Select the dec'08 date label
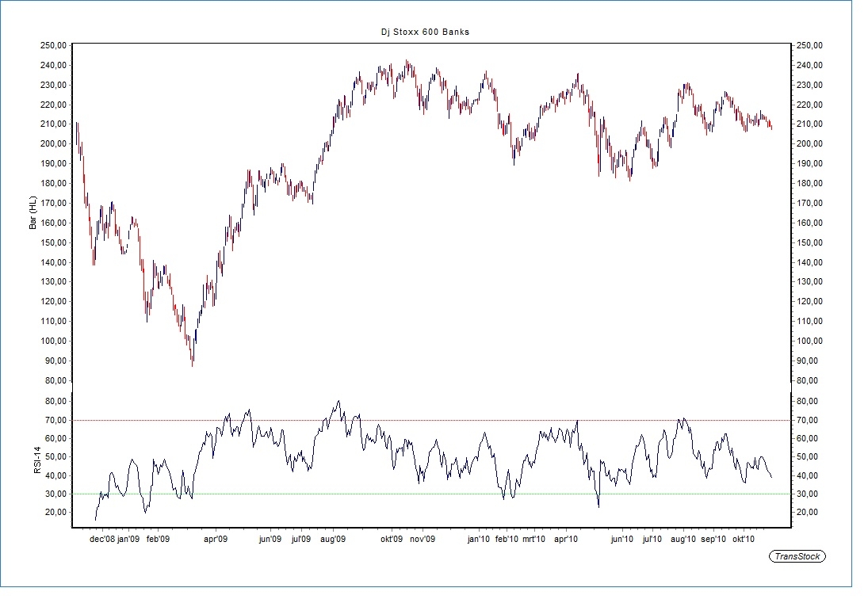868x603 pixels. [101, 540]
